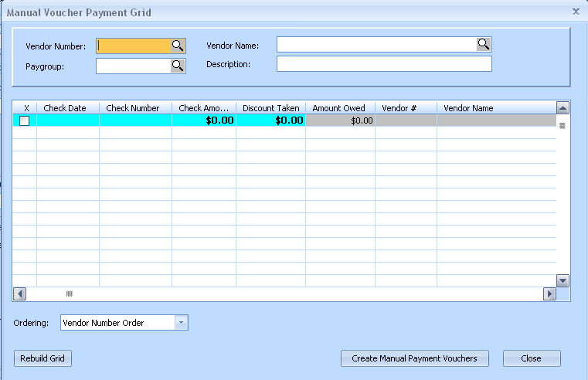This screenshot has width=588, height=380.
Task: Click the Check Amount cell in first row
Action: pyautogui.click(x=203, y=120)
